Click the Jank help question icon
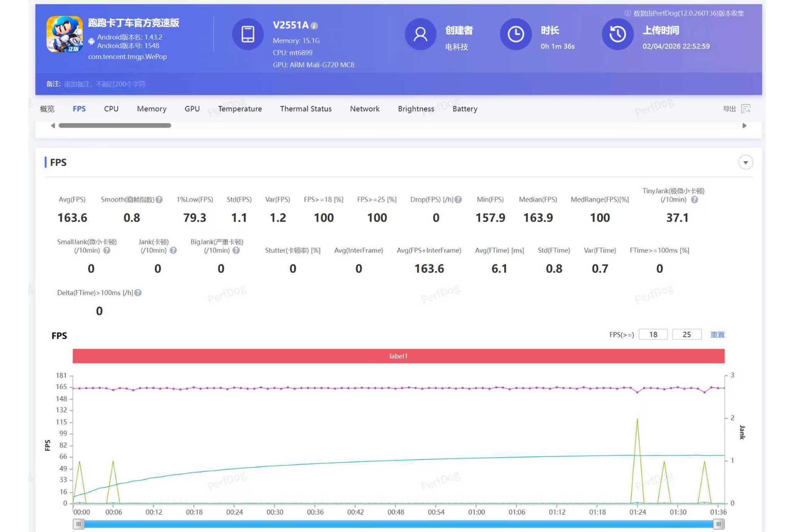This screenshot has width=794, height=532. 173,250
